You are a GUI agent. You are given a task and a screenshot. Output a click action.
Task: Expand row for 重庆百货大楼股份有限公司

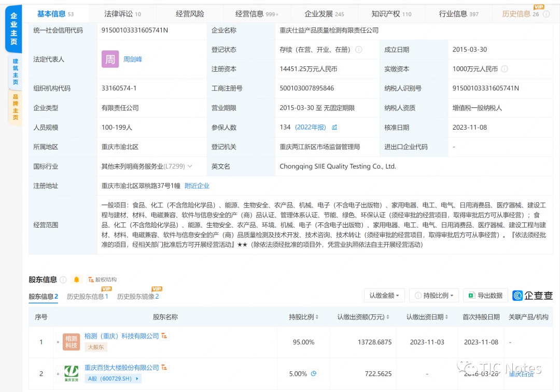click(x=58, y=374)
